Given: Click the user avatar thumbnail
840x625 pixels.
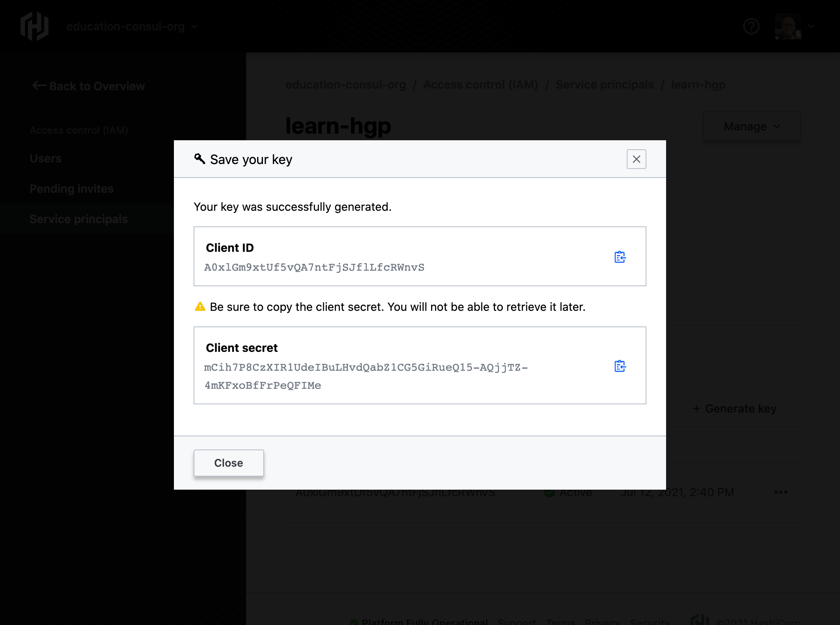Looking at the screenshot, I should click(788, 26).
